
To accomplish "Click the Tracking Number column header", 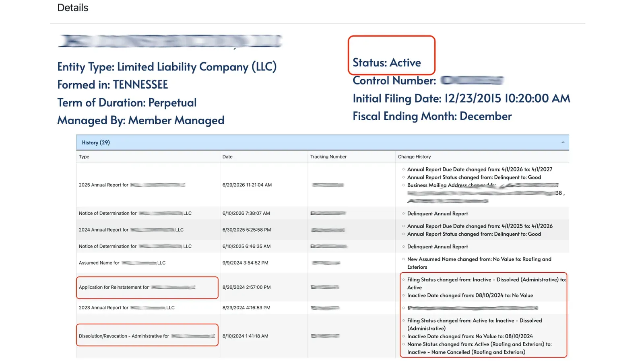I will click(x=328, y=157).
